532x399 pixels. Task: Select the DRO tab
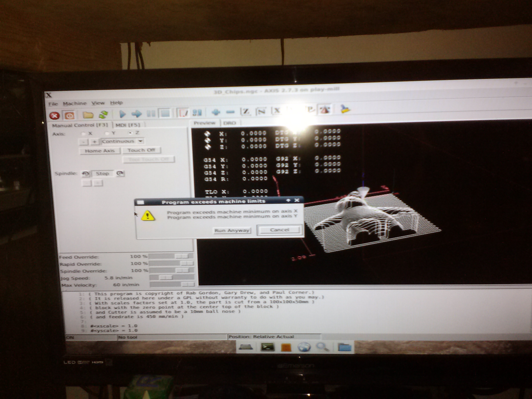[x=230, y=123]
